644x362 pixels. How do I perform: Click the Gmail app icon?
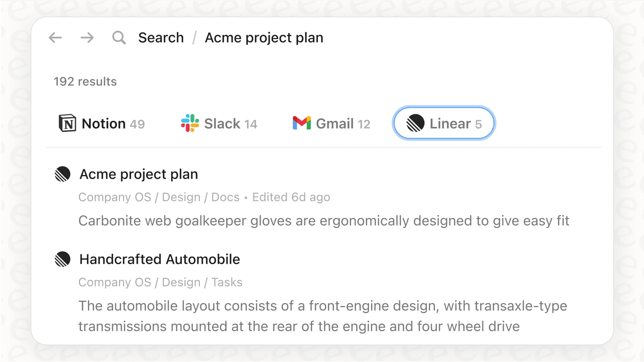(x=302, y=123)
